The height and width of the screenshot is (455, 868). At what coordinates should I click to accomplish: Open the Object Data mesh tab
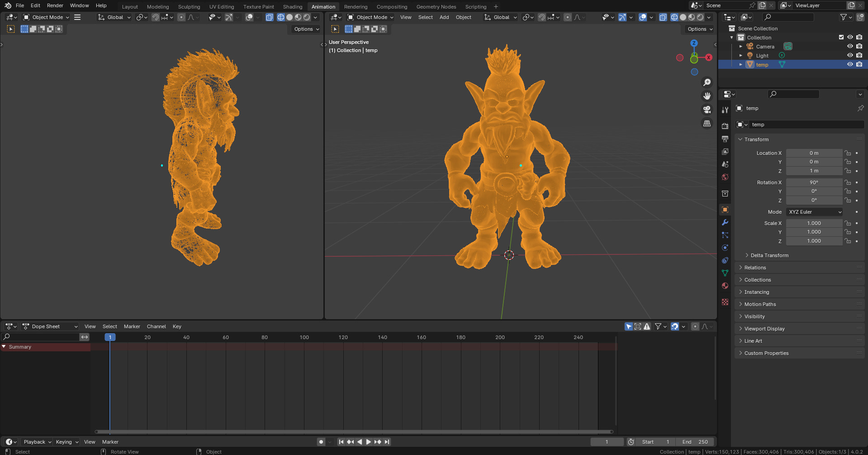[725, 273]
